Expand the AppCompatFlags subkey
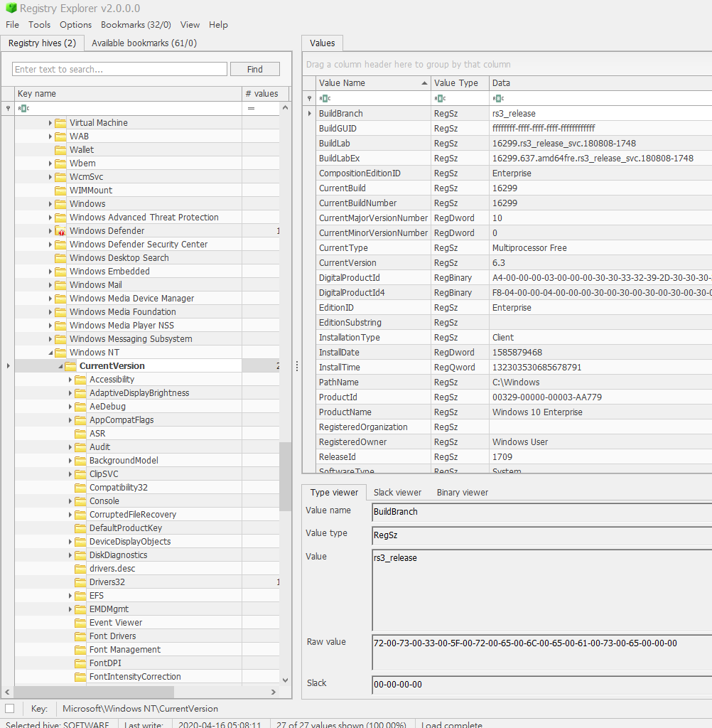 [x=70, y=419]
